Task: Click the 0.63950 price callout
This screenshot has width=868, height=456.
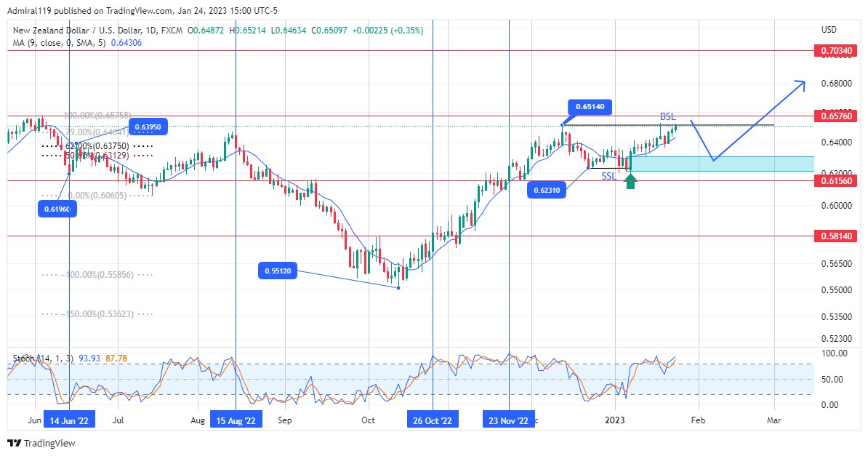Action: pos(148,127)
